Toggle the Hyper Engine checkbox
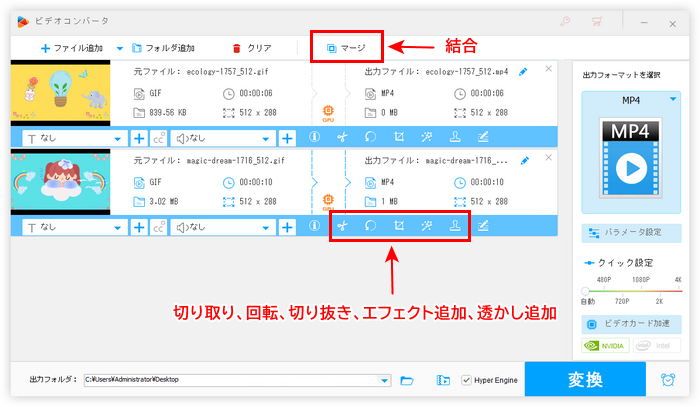The height and width of the screenshot is (407, 700). point(467,380)
